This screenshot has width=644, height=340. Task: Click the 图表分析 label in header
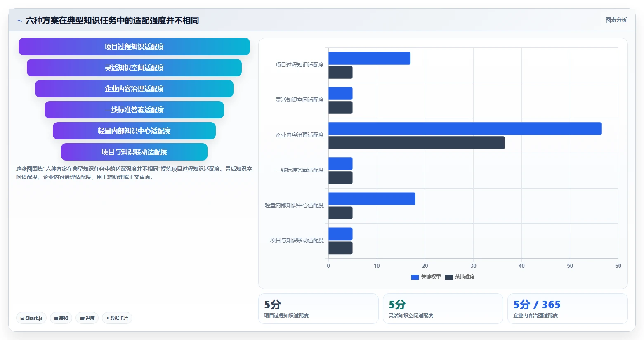tap(616, 20)
